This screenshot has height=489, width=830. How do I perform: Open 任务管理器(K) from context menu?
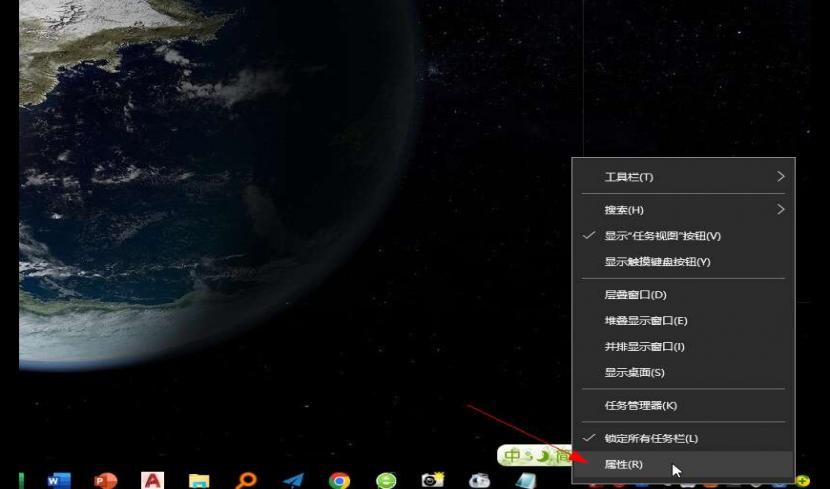tap(641, 405)
